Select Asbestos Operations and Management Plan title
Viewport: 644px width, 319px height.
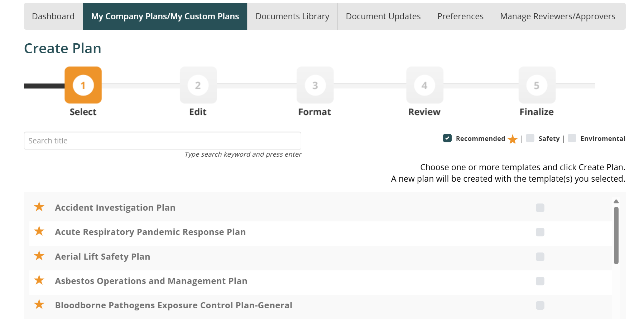coord(151,281)
